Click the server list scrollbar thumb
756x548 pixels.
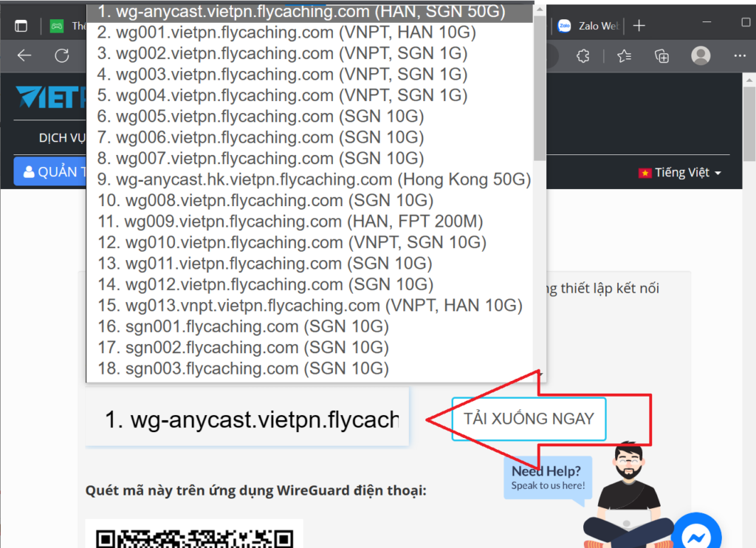click(540, 88)
